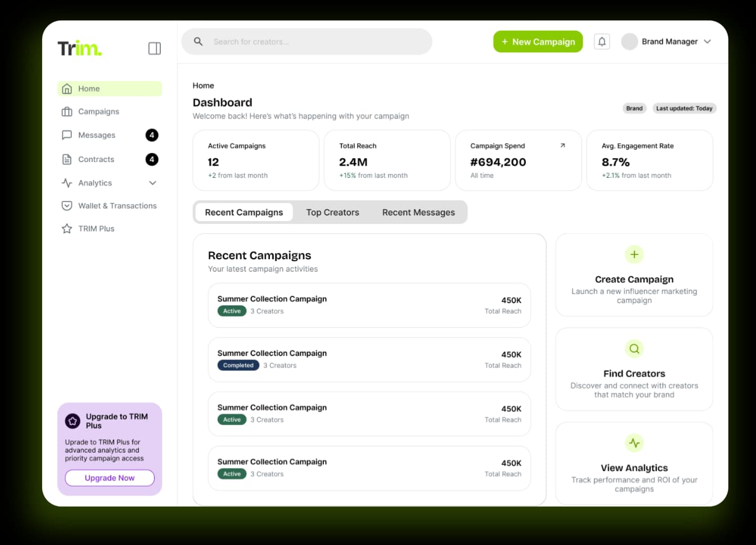Click the Upgrade Now button
The width and height of the screenshot is (756, 545).
pos(110,478)
